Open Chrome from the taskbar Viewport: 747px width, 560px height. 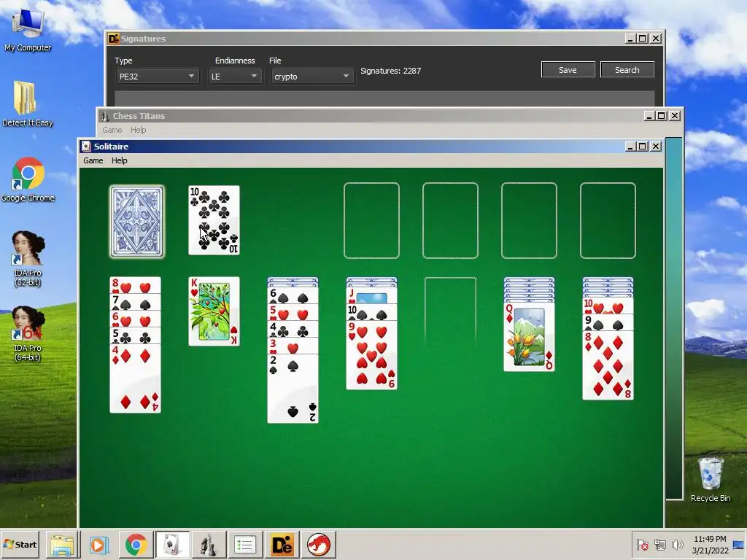click(136, 545)
